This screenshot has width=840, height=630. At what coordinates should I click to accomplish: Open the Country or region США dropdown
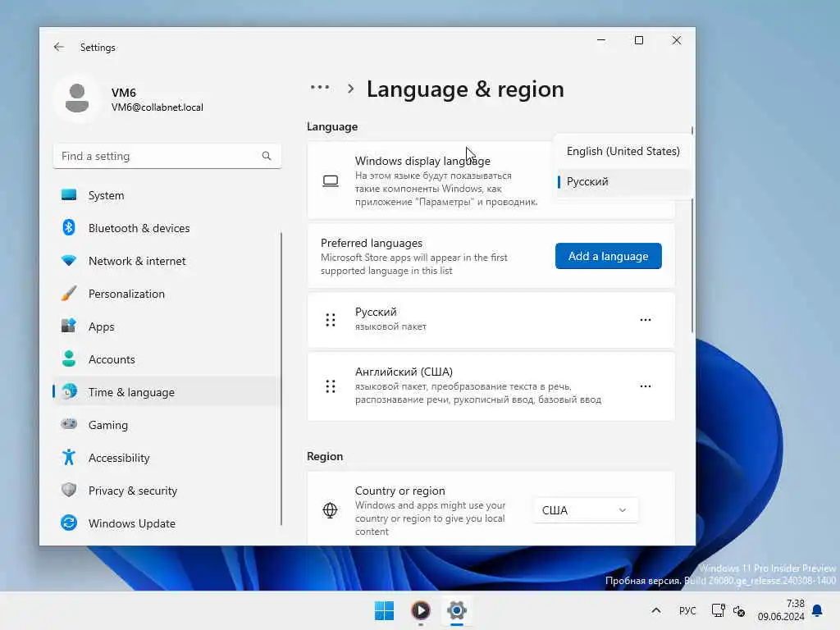(x=585, y=510)
